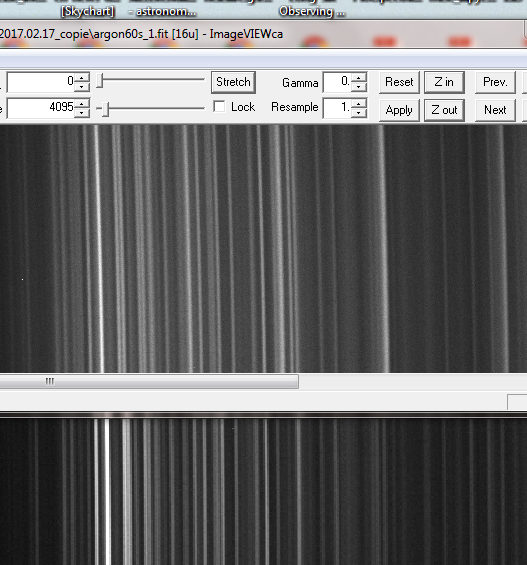Viewport: 527px width, 565px height.
Task: Decrease the Resample factor
Action: click(359, 113)
